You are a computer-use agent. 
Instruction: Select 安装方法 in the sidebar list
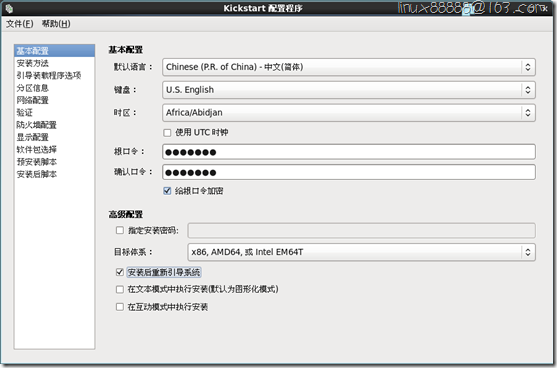tap(54, 63)
